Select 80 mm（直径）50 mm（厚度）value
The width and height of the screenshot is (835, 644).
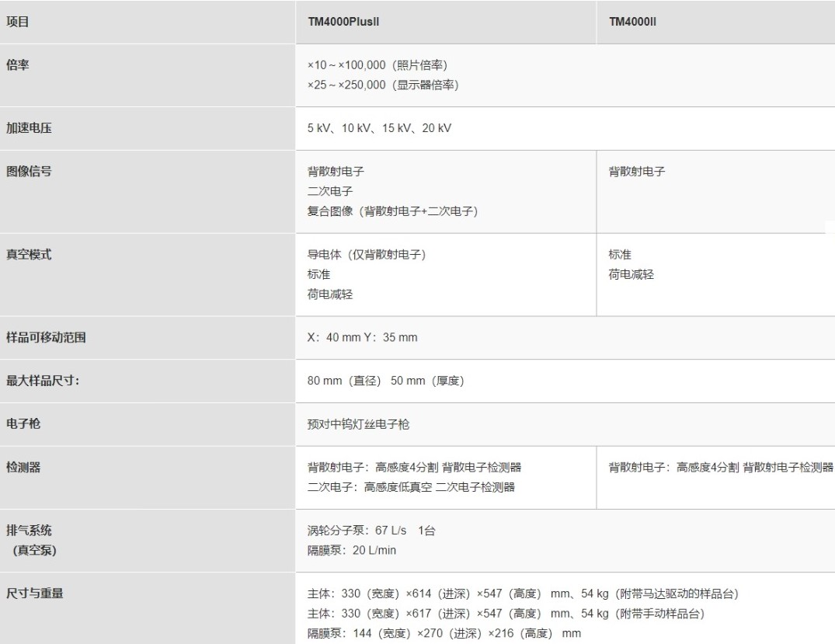385,381
